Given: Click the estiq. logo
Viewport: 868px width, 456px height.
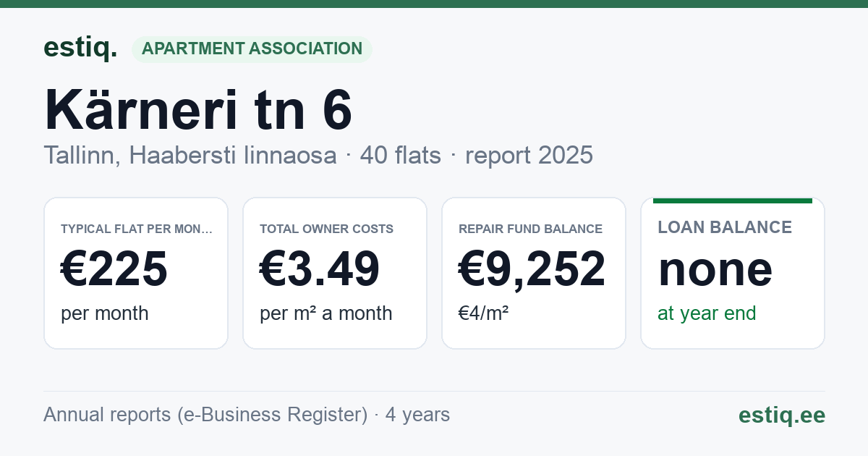Looking at the screenshot, I should 80,48.
